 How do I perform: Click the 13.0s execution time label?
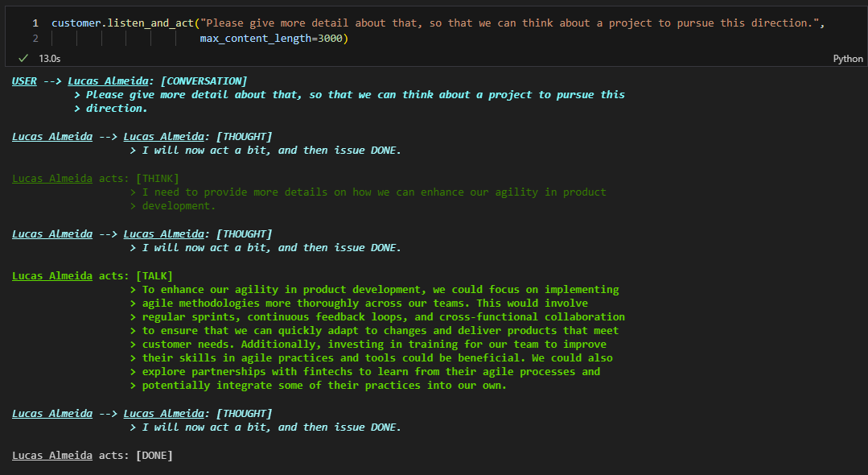[49, 58]
